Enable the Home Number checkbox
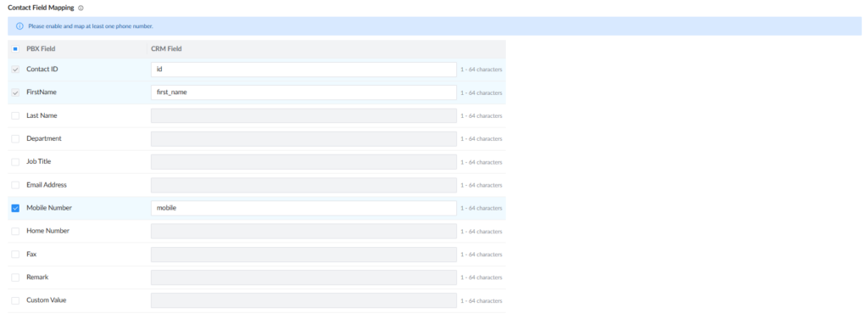The image size is (868, 319). point(15,231)
